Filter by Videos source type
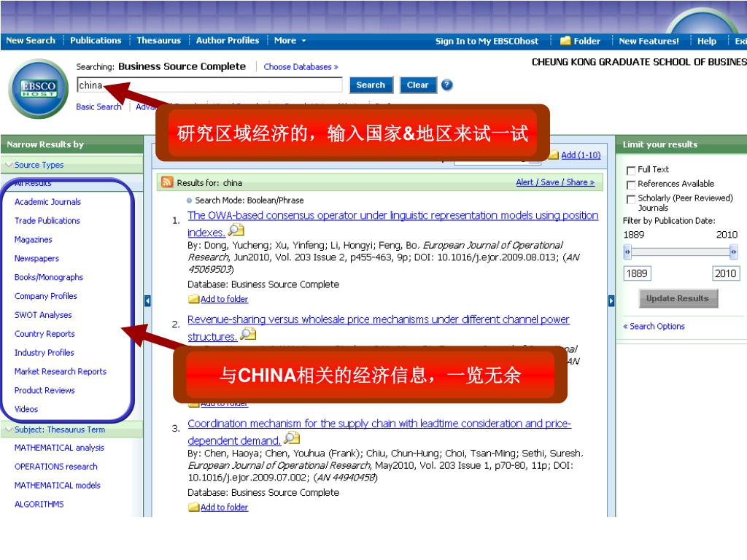The image size is (747, 560). click(26, 409)
